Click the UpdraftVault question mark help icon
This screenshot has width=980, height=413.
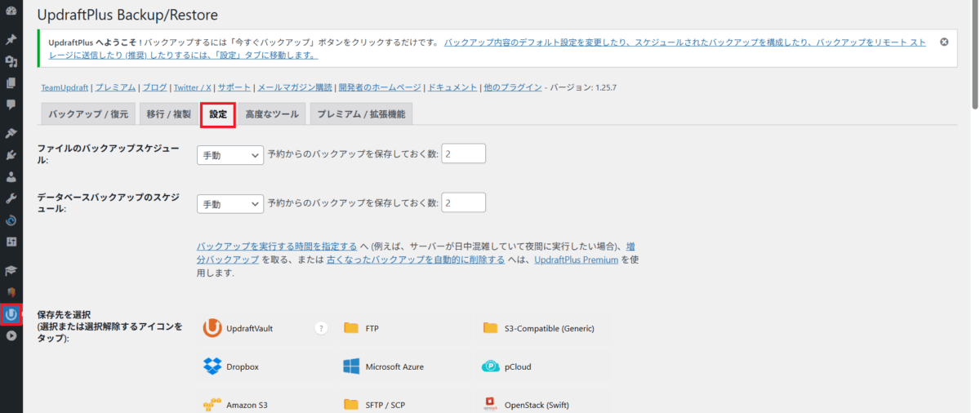[321, 328]
